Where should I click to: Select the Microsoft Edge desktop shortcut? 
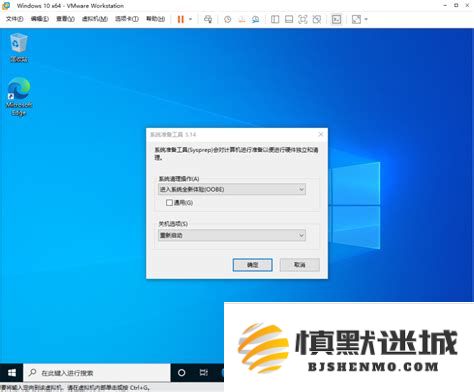tap(19, 96)
